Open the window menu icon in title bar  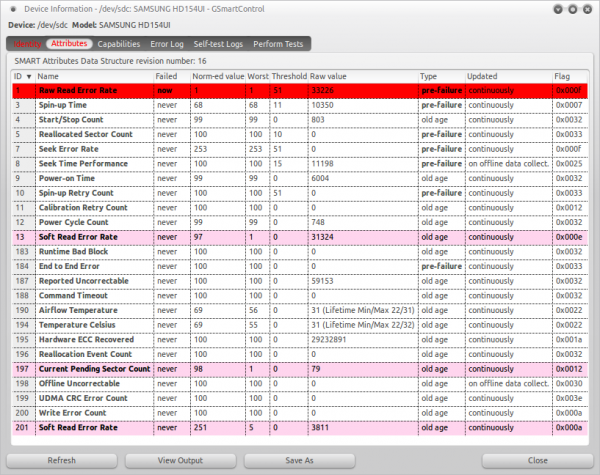13,9
